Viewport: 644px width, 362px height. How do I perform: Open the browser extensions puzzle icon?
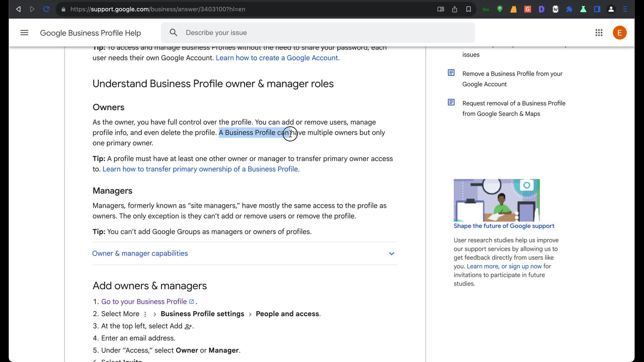(569, 9)
